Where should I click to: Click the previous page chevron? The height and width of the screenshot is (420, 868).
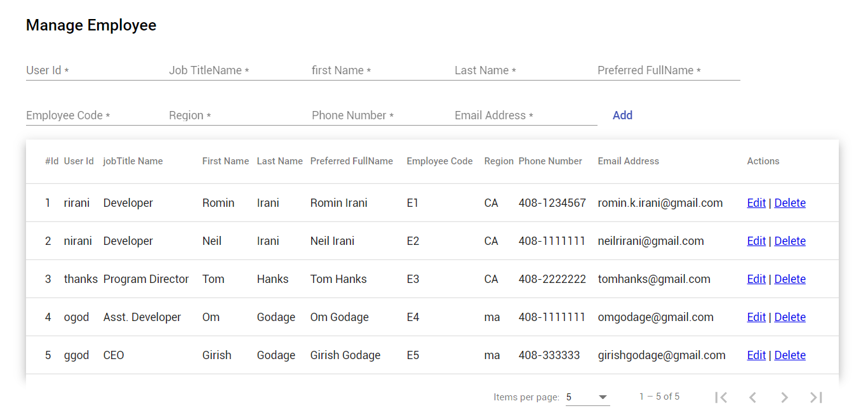pyautogui.click(x=752, y=397)
